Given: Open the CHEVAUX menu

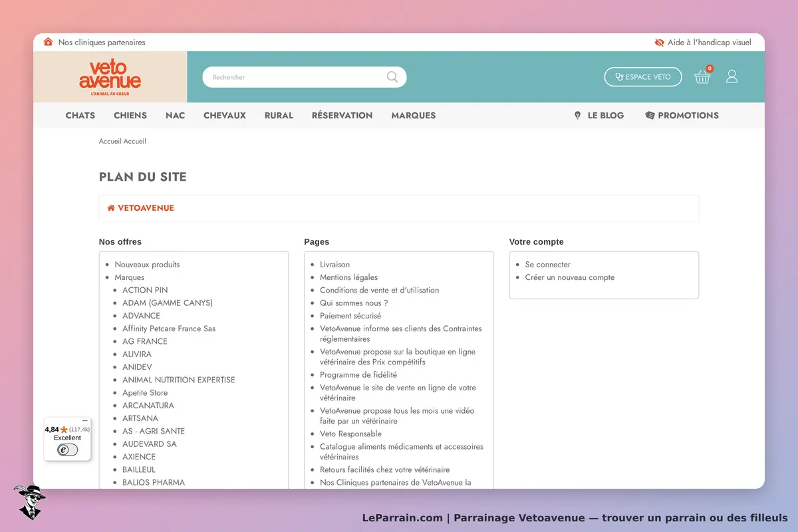Looking at the screenshot, I should 225,115.
